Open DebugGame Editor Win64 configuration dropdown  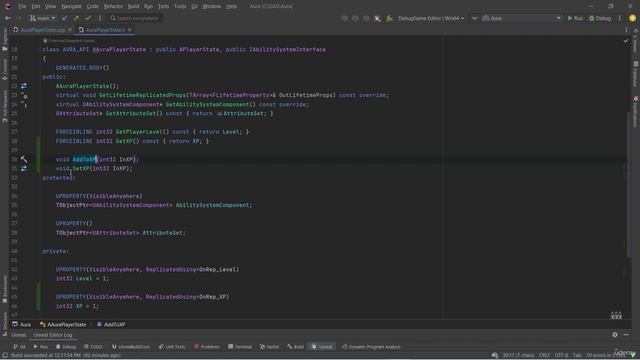coord(431,18)
